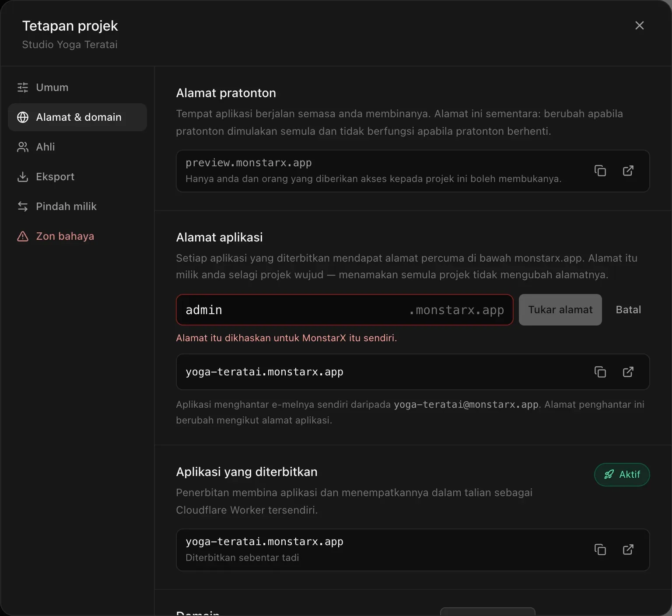Open preview.monstarx.app in a new tab
This screenshot has width=672, height=616.
pyautogui.click(x=628, y=171)
